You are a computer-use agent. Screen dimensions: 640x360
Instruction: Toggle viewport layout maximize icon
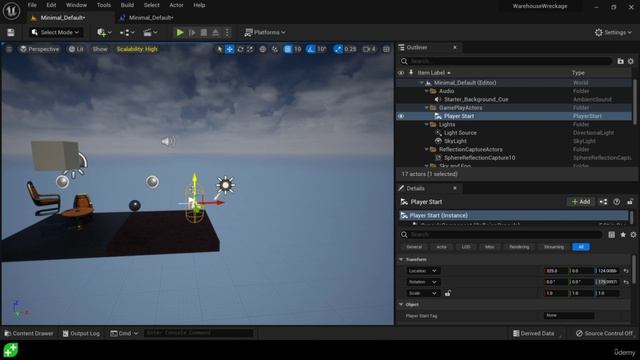coord(386,49)
